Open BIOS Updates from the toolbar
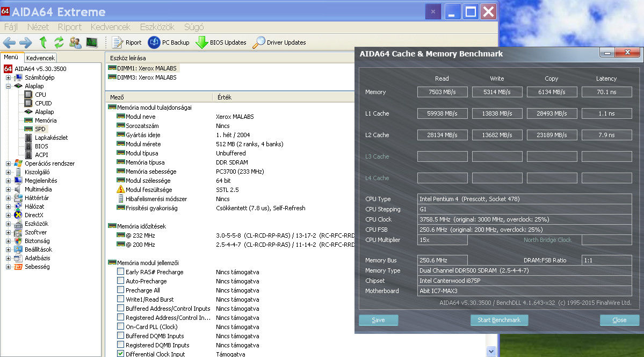Image resolution: width=644 pixels, height=357 pixels. click(x=221, y=42)
